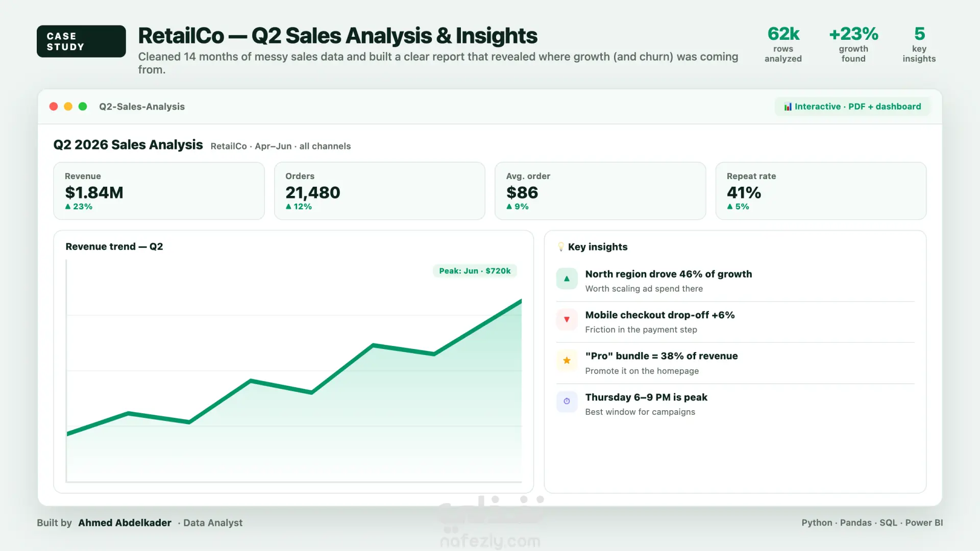Click the green up-triangle insight icon
The image size is (980, 551).
point(567,279)
